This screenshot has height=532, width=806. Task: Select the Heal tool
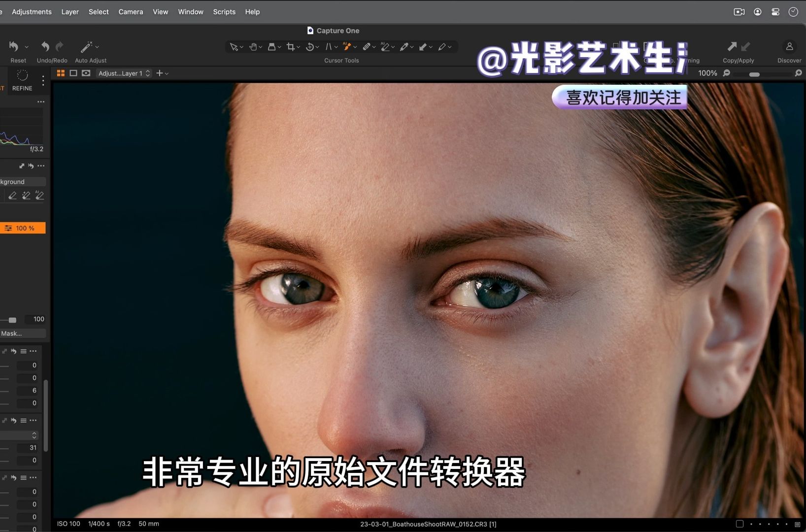click(368, 47)
